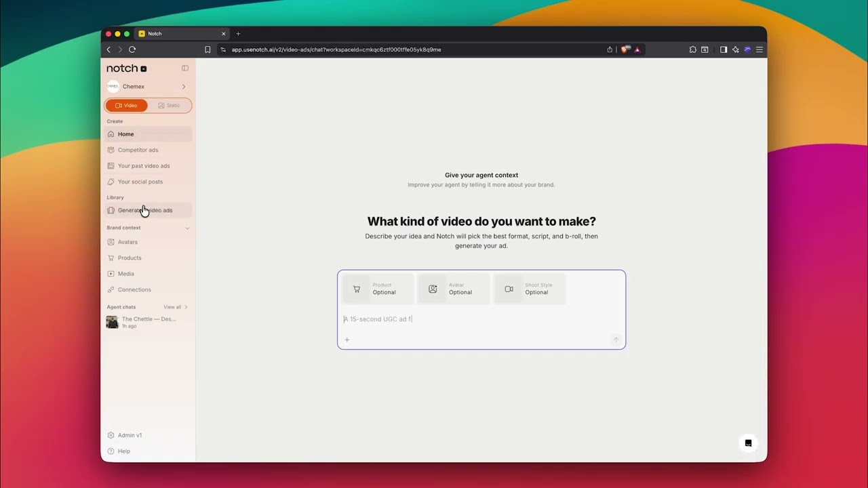Open the Chemex workspace switcher chevron
Image resolution: width=868 pixels, height=488 pixels.
pos(184,87)
